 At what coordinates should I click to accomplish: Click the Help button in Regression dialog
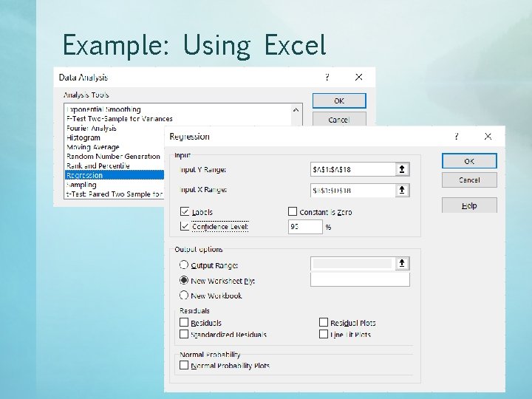click(x=469, y=205)
